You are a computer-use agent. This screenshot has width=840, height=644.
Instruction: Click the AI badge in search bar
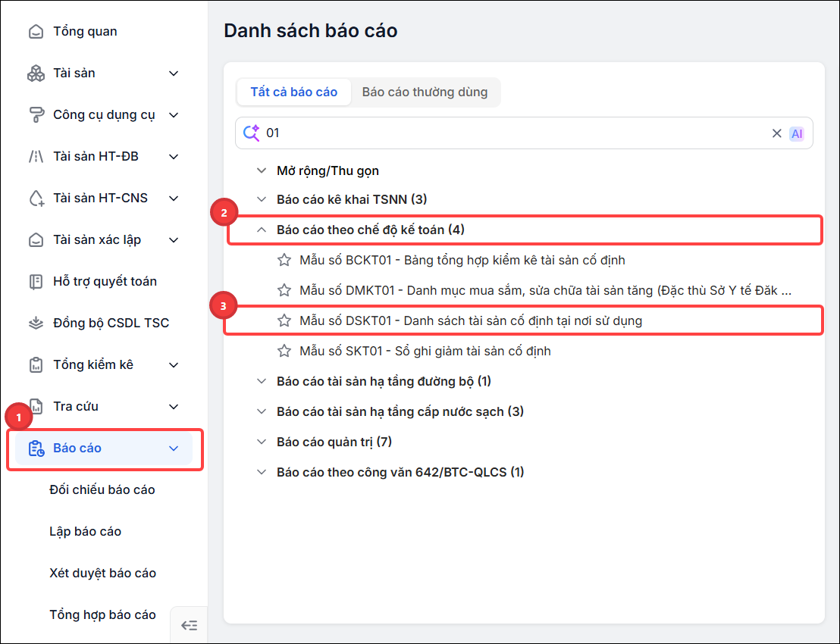797,134
